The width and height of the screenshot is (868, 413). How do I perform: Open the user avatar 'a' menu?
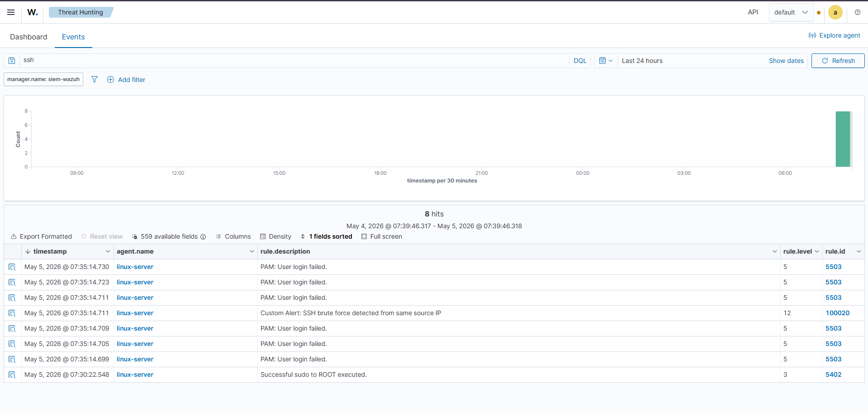click(835, 12)
